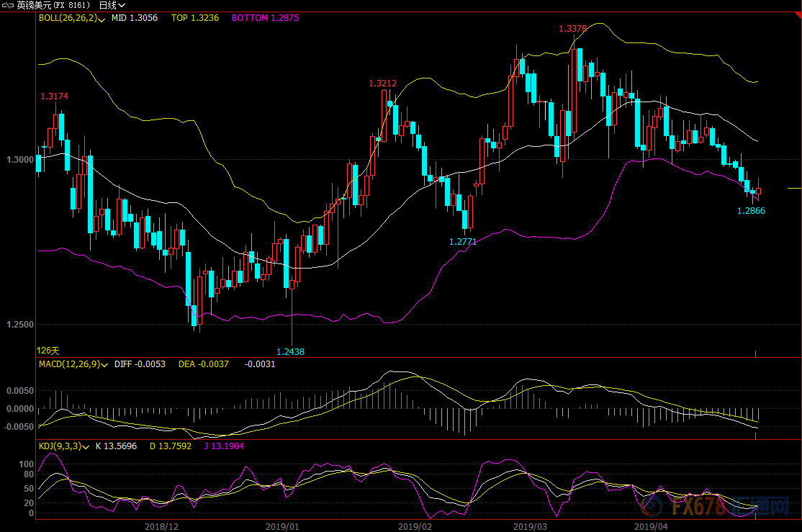The image size is (802, 532).
Task: Click the DIFF -0.0053 value
Action: click(140, 364)
